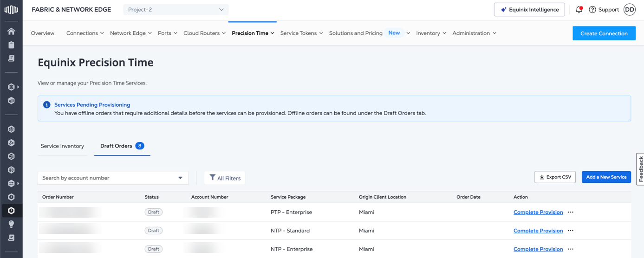Open notifications bell icon
The height and width of the screenshot is (258, 644).
click(x=579, y=9)
